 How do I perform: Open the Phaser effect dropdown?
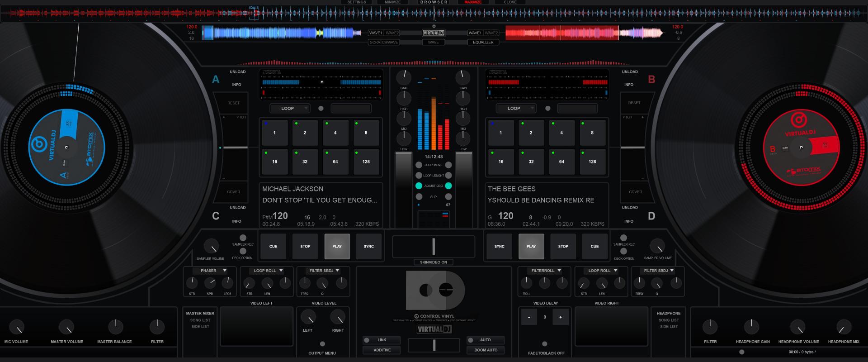211,271
